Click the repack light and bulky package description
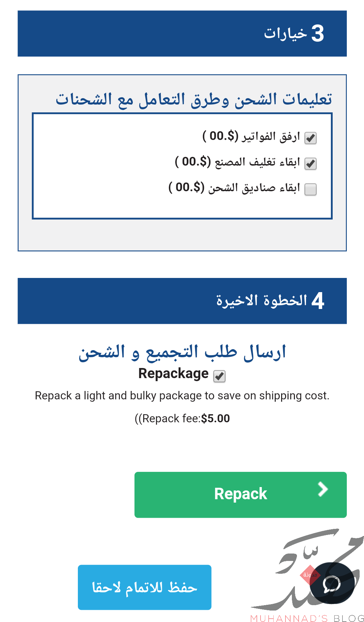Screen dimensions: 364x622 tap(182, 396)
